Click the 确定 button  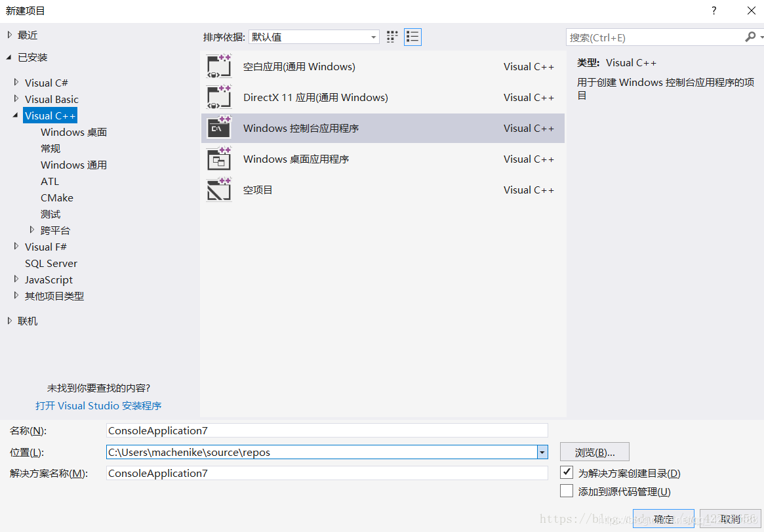coord(663,519)
